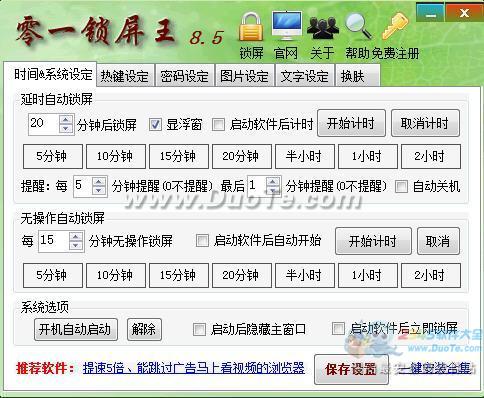Check the 自动关机 option
Viewport: 484px width, 398px height.
coord(401,186)
